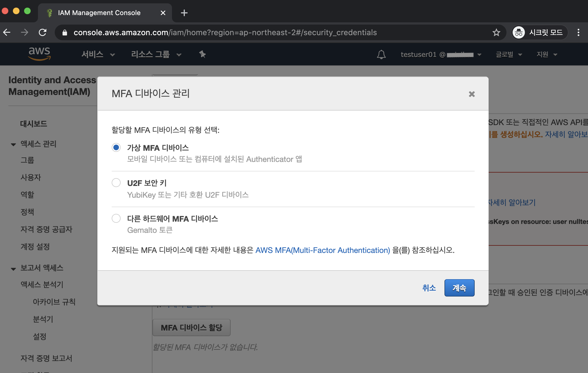Choose 다른 하드웨어 MFA 디바이스 radio option
The width and height of the screenshot is (588, 373).
[x=116, y=218]
